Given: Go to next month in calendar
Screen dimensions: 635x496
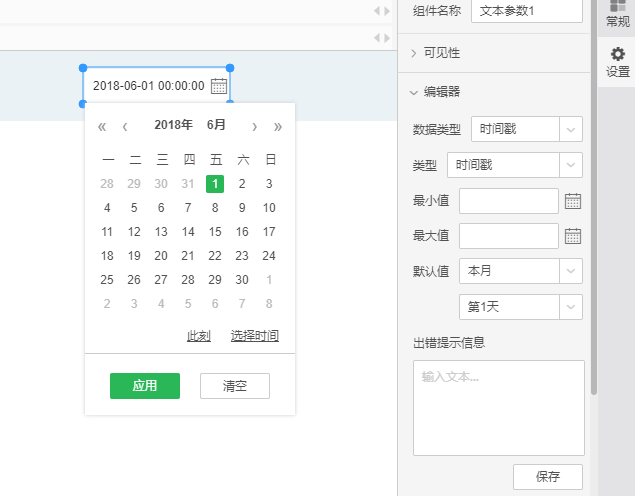Looking at the screenshot, I should tap(255, 126).
